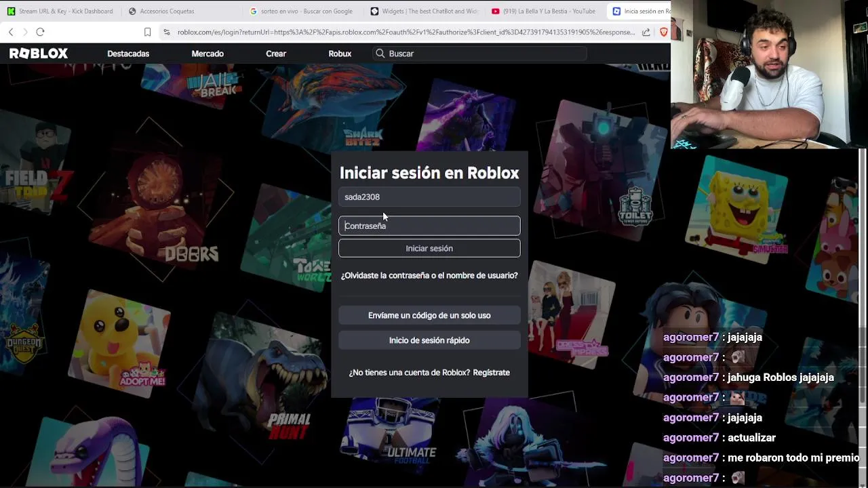Switch to Accesorios Coquetas tab
Screen dimensions: 868x488
click(167, 11)
